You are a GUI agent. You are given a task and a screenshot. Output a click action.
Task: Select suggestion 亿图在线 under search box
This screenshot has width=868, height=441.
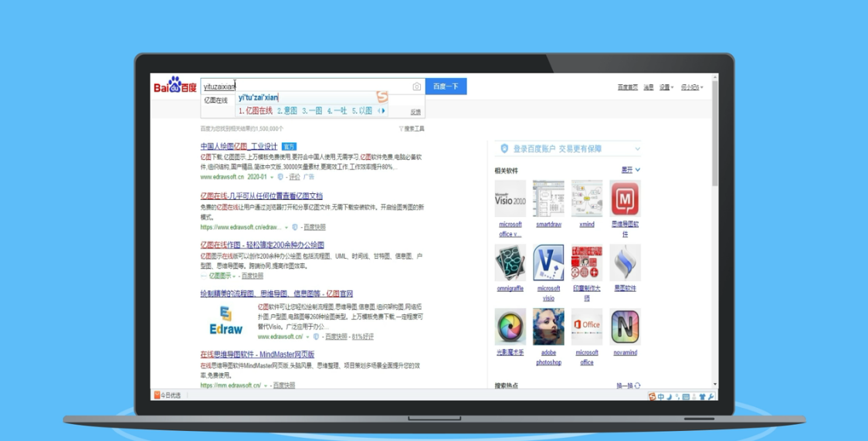point(216,100)
